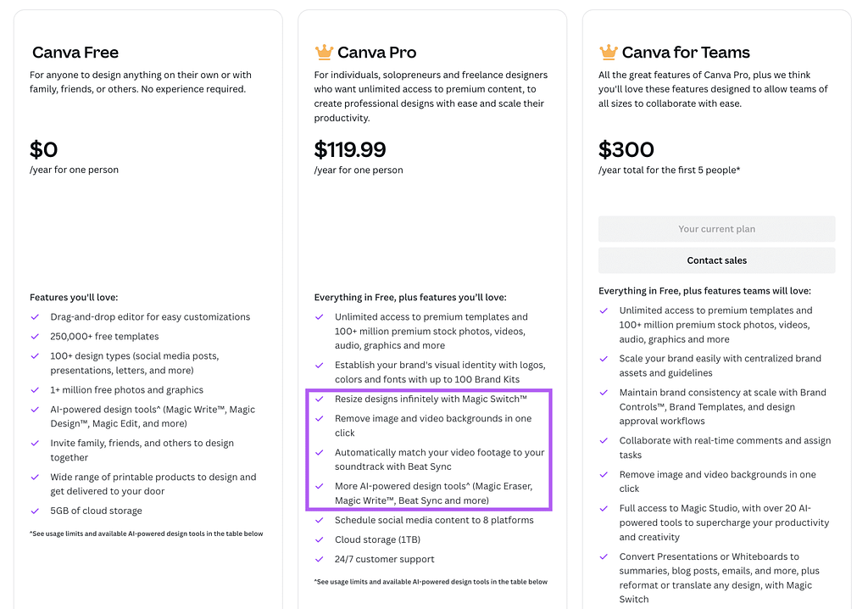This screenshot has height=609, width=868.
Task: Click checkmark beside 250,000+ free templates
Action: point(35,337)
